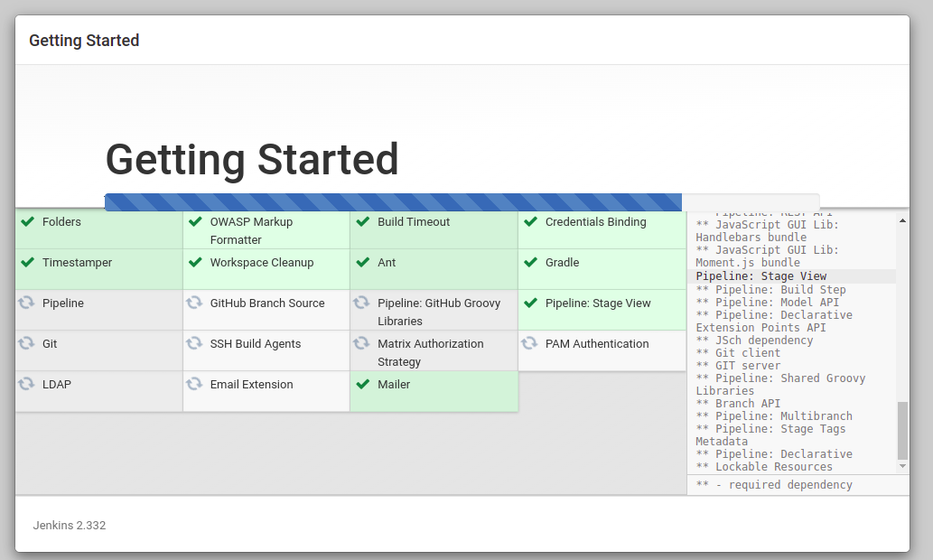Click the green checkmark beside Gradle
Image resolution: width=933 pixels, height=560 pixels.
tap(529, 263)
